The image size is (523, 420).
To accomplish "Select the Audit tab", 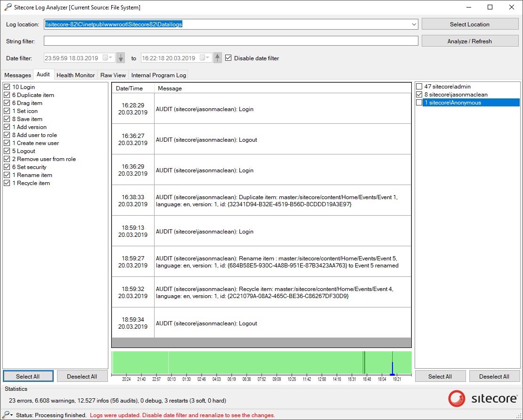I will 43,74.
